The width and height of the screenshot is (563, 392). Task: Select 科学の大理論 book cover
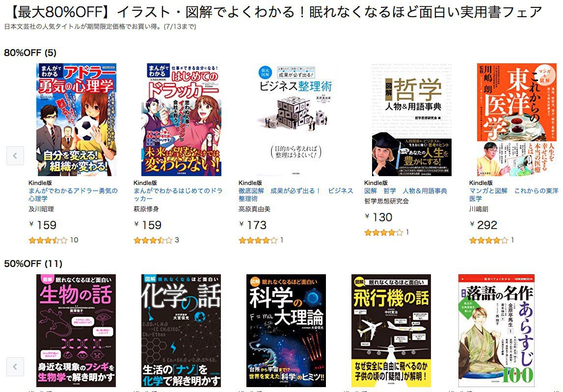[286, 331]
